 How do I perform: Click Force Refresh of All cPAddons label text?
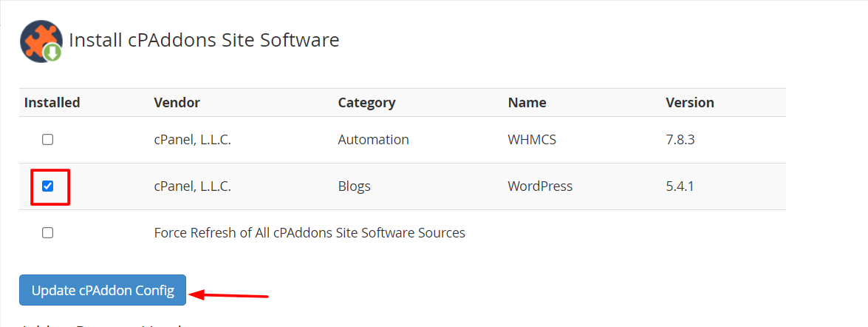click(310, 233)
